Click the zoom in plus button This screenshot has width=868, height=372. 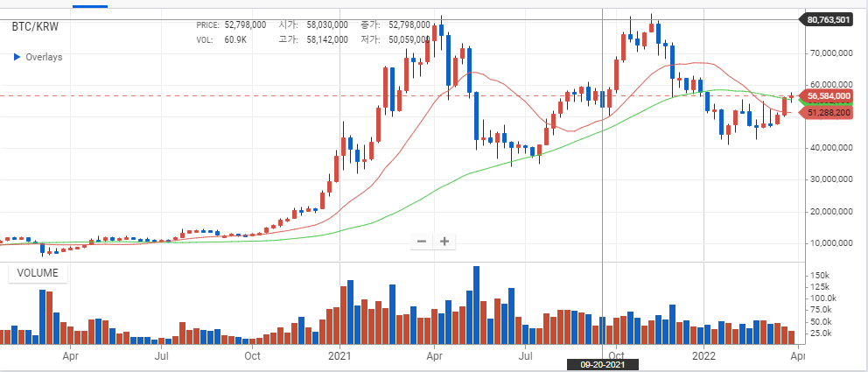click(444, 242)
